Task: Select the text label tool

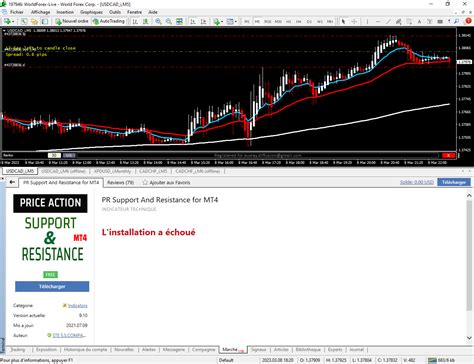Action: (429, 21)
